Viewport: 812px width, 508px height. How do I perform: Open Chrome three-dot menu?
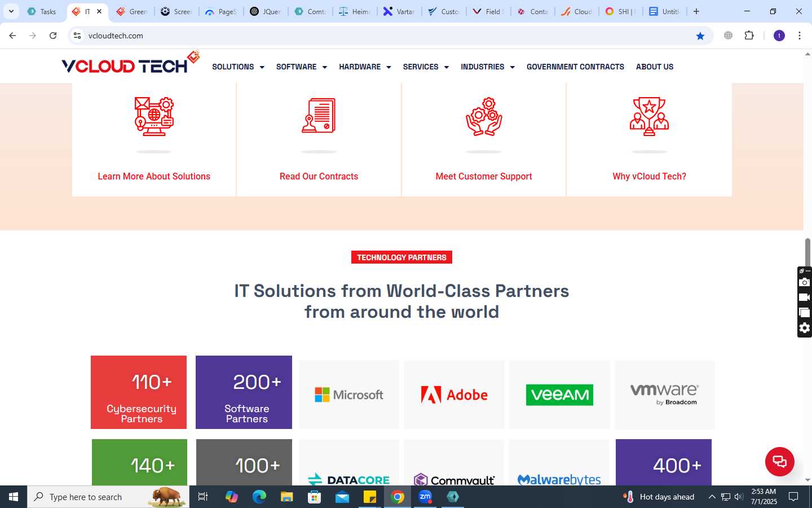[x=800, y=36]
